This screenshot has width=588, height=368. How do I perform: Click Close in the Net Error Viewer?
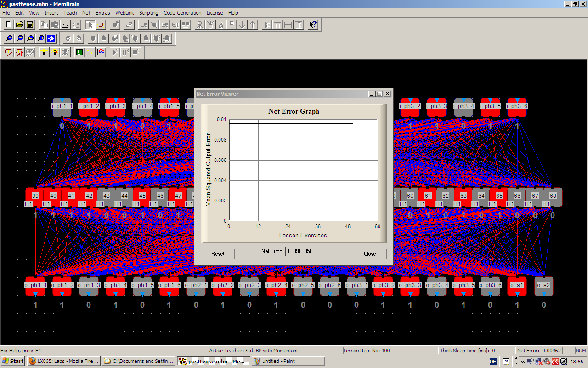pyautogui.click(x=369, y=254)
